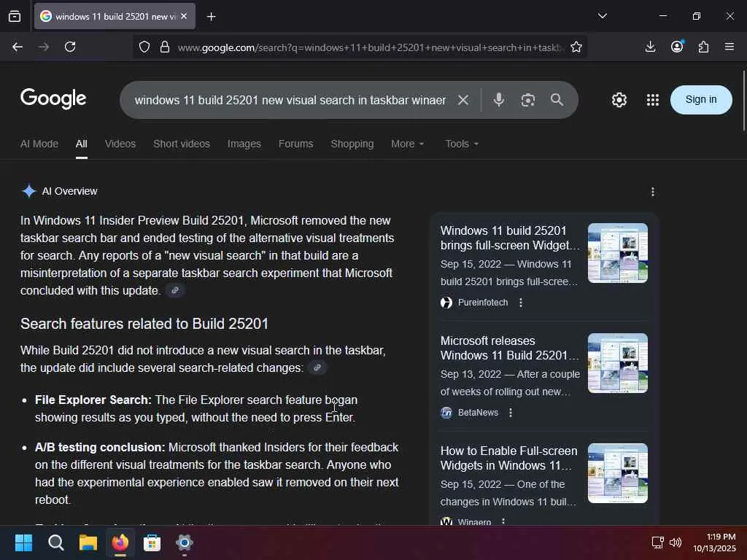
Task: Open File Explorer from taskbar
Action: coord(88,542)
